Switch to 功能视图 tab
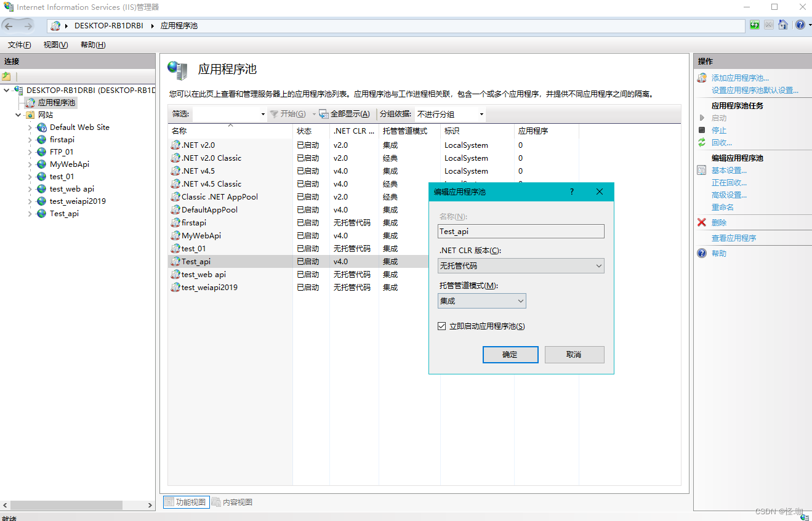 click(187, 502)
